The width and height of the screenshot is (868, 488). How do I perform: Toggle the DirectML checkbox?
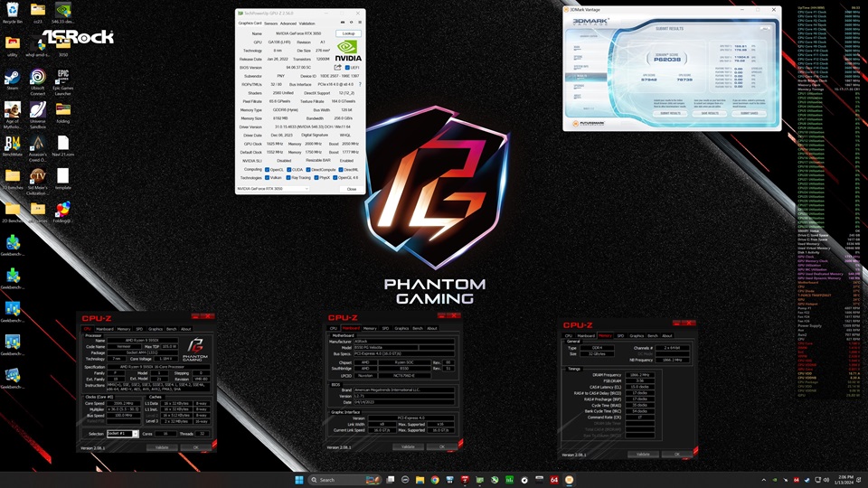(341, 170)
